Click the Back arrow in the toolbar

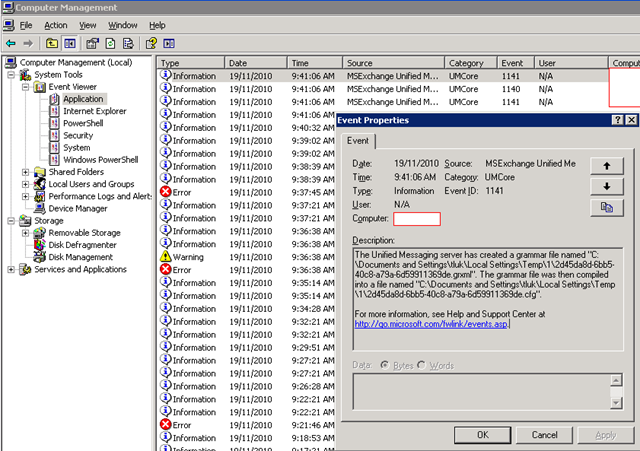point(10,43)
